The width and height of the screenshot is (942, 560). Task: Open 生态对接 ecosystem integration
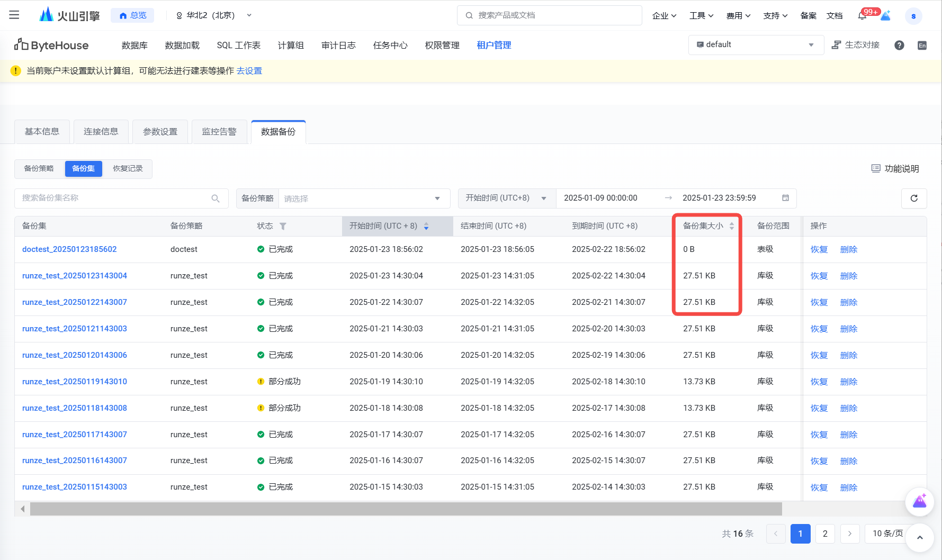click(856, 45)
